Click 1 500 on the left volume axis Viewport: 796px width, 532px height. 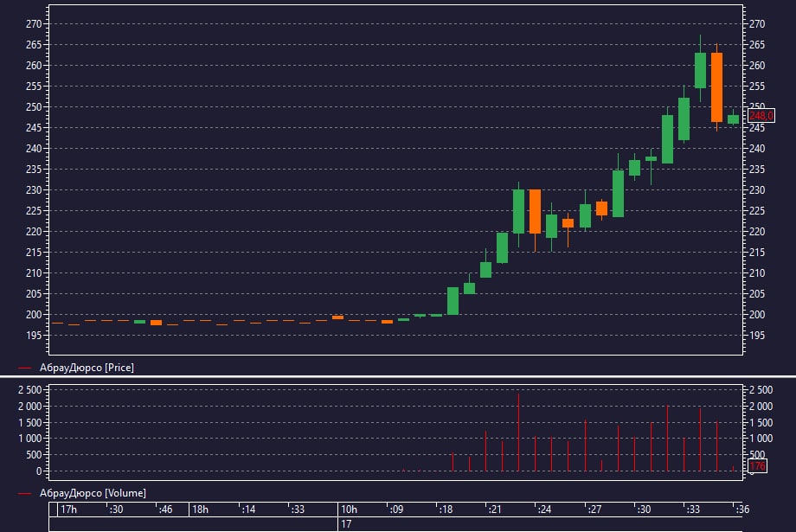tap(30, 422)
